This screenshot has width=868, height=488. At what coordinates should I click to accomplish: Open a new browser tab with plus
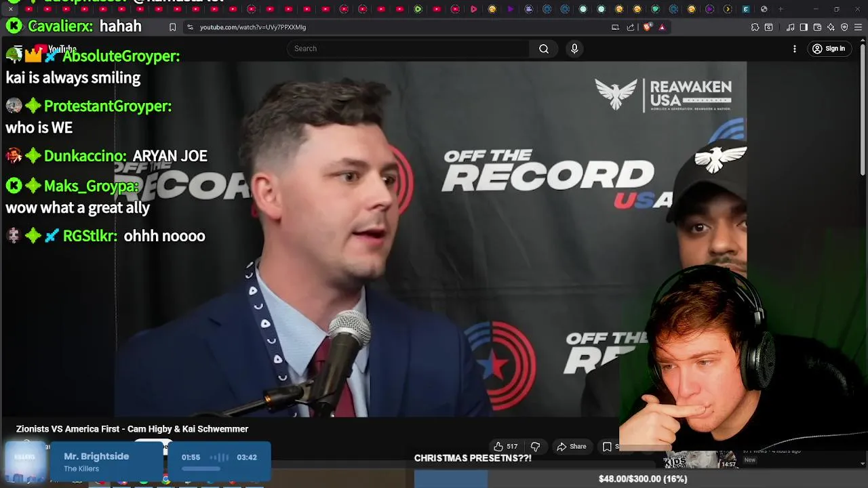click(x=781, y=9)
